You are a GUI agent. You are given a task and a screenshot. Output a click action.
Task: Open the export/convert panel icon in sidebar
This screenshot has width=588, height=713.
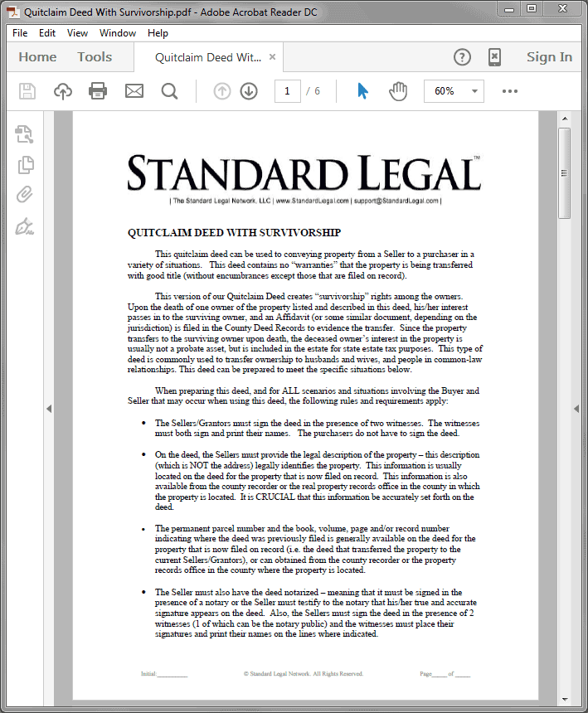[24, 134]
